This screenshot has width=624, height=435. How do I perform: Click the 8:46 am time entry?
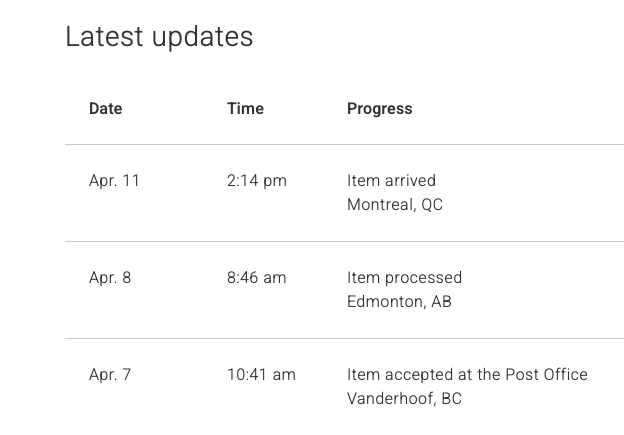[257, 278]
